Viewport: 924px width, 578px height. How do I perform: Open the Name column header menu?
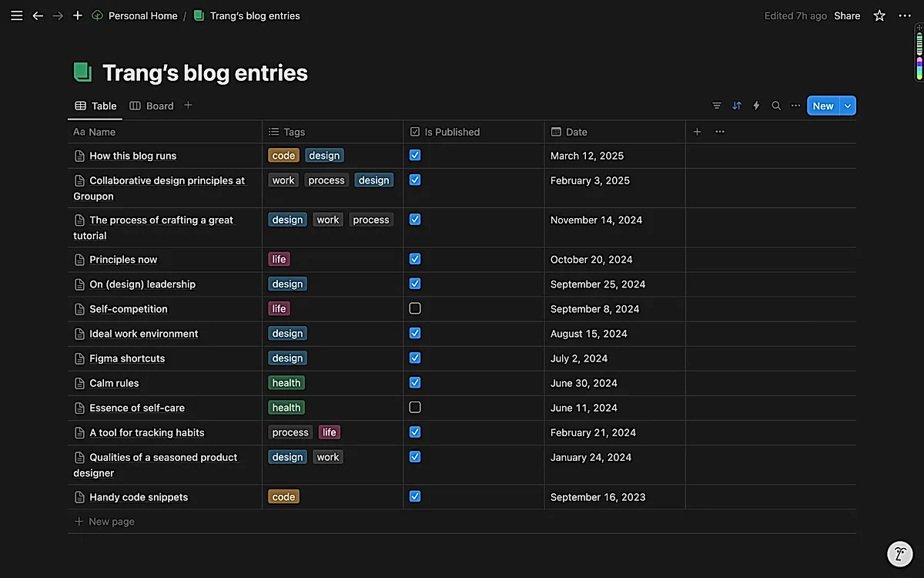pyautogui.click(x=165, y=132)
